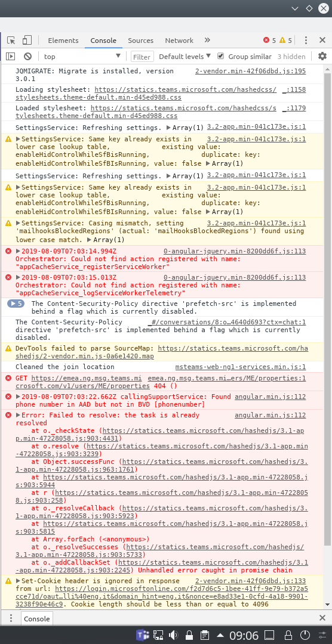Viewport: 332px width, 644px height.
Task: Open source link 2-vendor.min-42f06dbd.js:195
Action: click(x=251, y=71)
